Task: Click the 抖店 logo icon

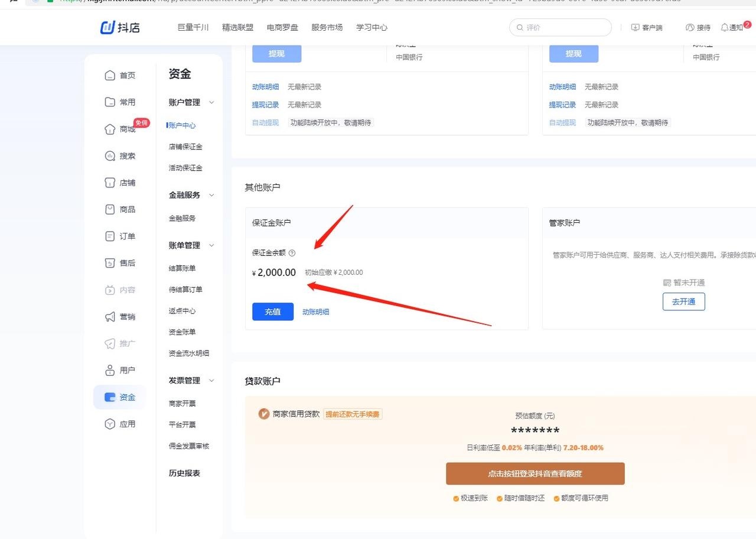Action: pos(107,27)
